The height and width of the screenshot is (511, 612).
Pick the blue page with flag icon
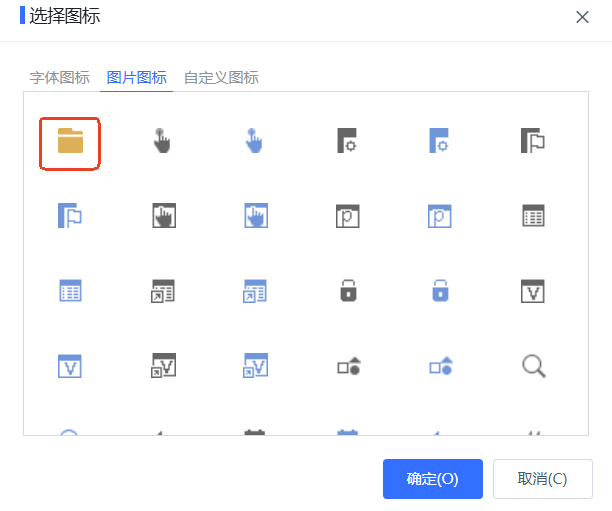point(70,215)
